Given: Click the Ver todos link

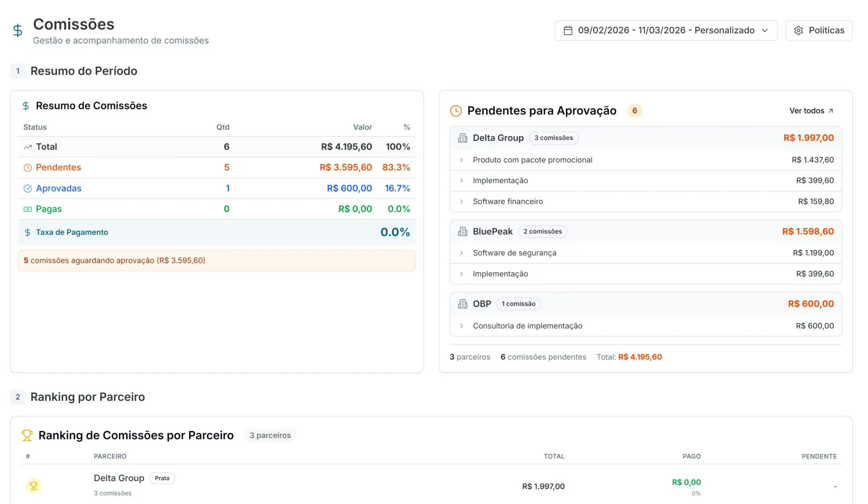Looking at the screenshot, I should [811, 111].
